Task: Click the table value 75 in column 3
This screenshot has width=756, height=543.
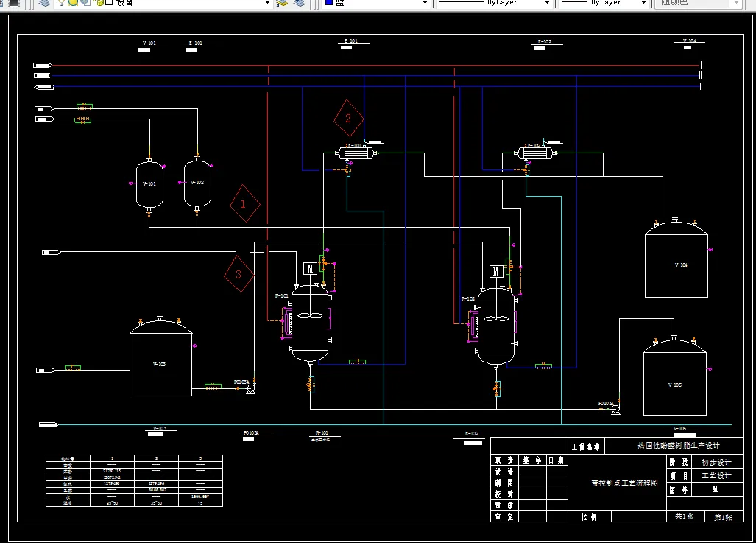Action: (x=200, y=503)
